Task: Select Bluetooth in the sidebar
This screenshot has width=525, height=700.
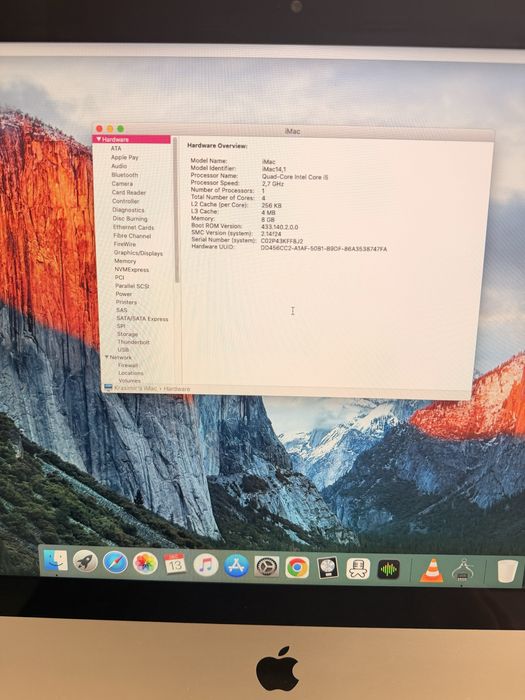Action: [125, 175]
